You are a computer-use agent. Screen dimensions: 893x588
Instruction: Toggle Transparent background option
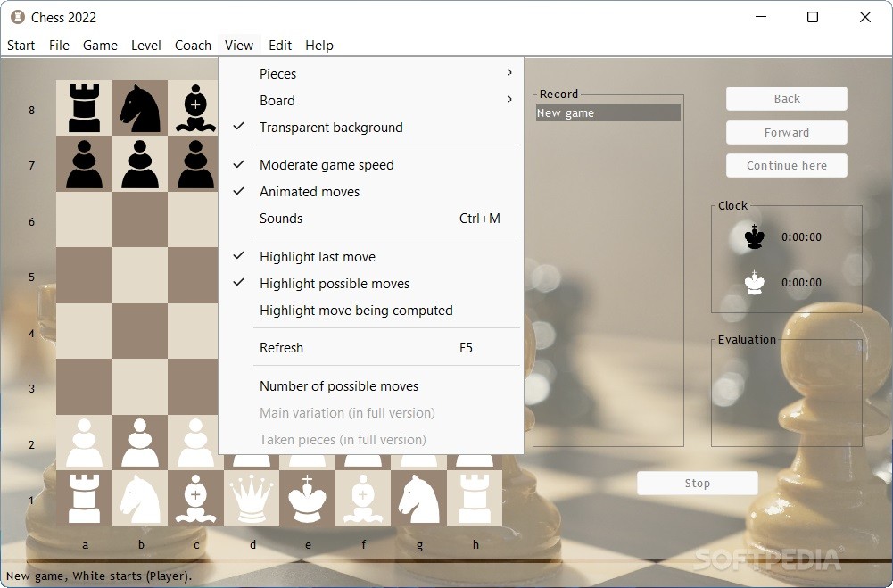pyautogui.click(x=371, y=127)
